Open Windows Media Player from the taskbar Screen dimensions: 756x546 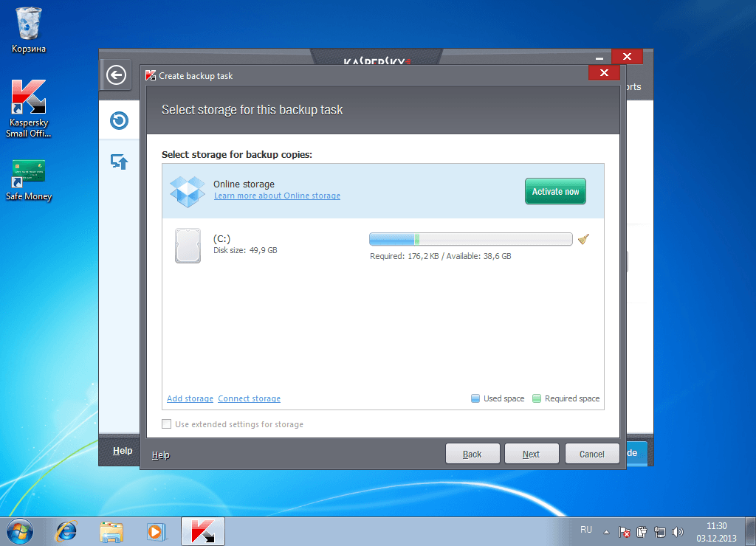point(157,532)
